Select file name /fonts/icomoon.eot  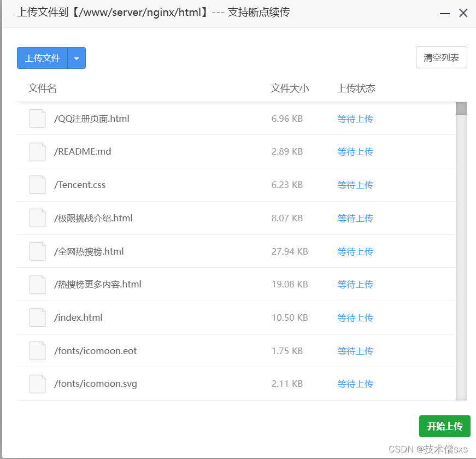(96, 351)
